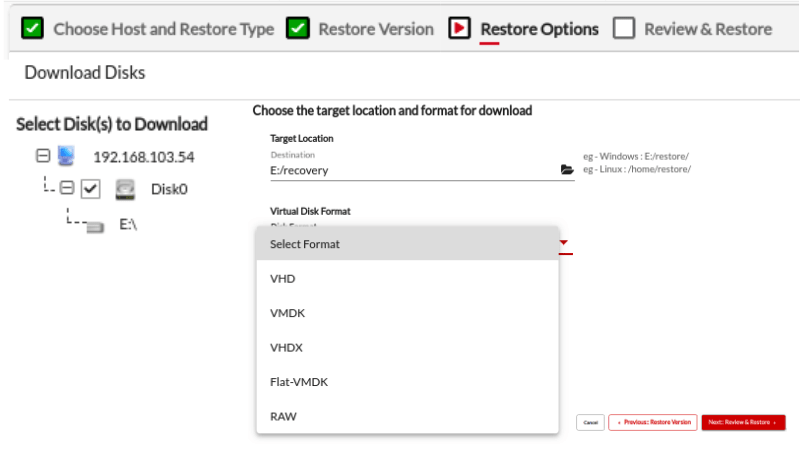Click the red play icon for Restore Options
The height and width of the screenshot is (450, 800).
point(459,28)
